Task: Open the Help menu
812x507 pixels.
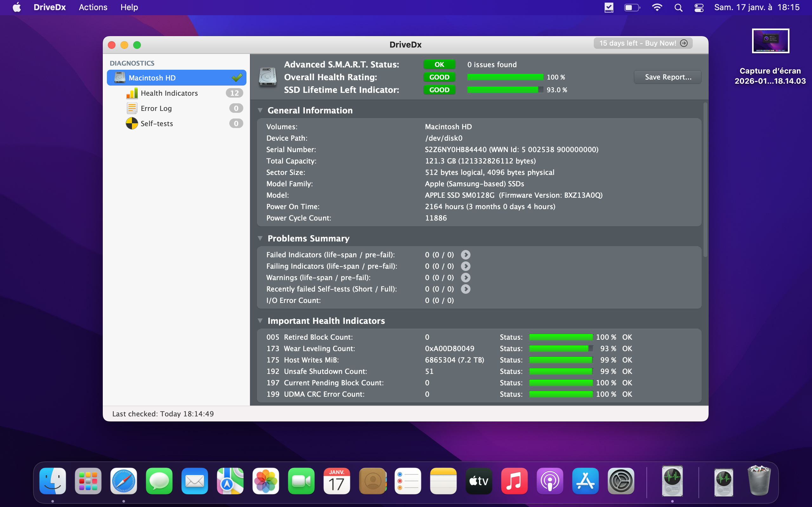Action: (129, 7)
